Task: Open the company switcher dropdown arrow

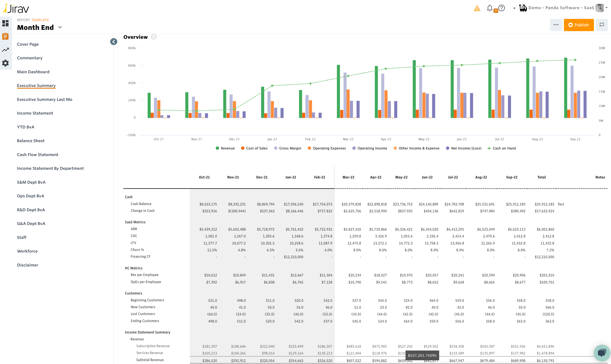Action: tap(514, 8)
